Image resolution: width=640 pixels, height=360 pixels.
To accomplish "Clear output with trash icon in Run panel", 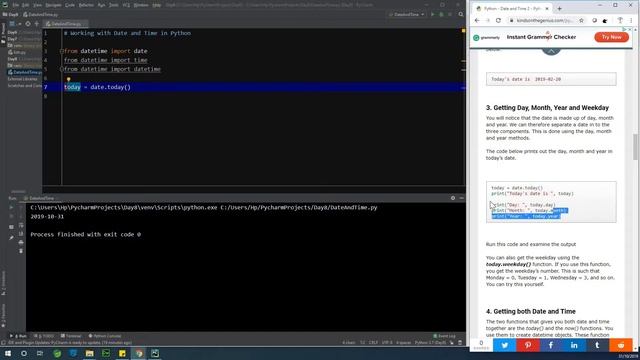I will coord(21,251).
